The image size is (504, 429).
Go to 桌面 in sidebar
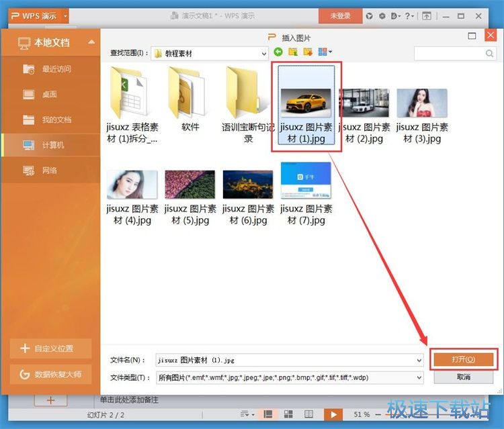click(x=51, y=94)
